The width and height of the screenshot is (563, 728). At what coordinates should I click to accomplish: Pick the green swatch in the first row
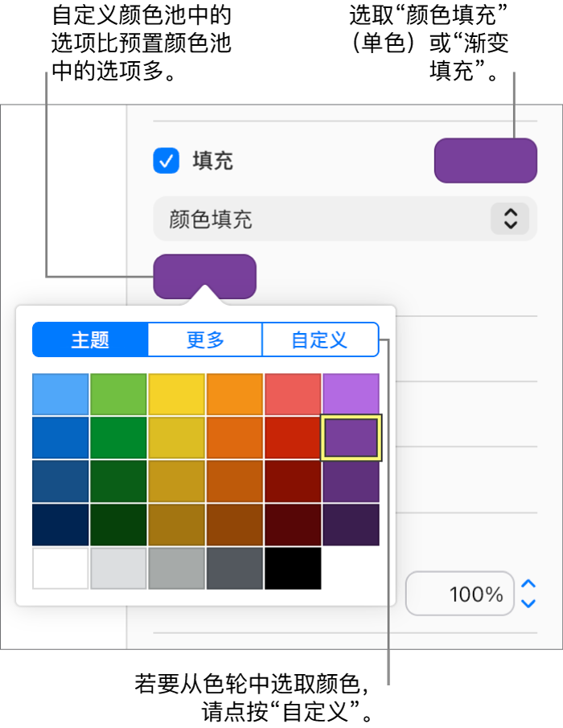118,393
